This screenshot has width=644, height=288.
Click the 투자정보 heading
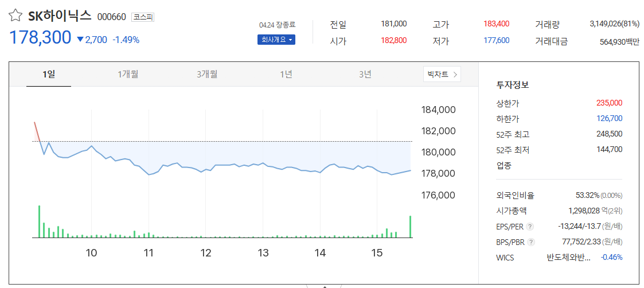[513, 85]
